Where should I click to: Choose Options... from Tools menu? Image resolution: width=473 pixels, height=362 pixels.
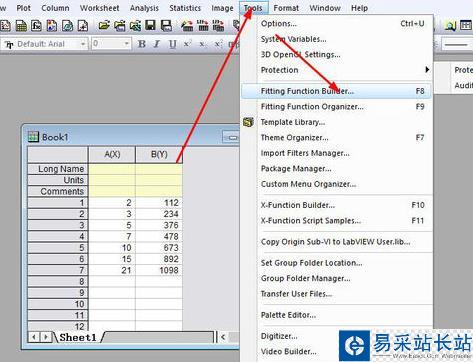(x=337, y=23)
